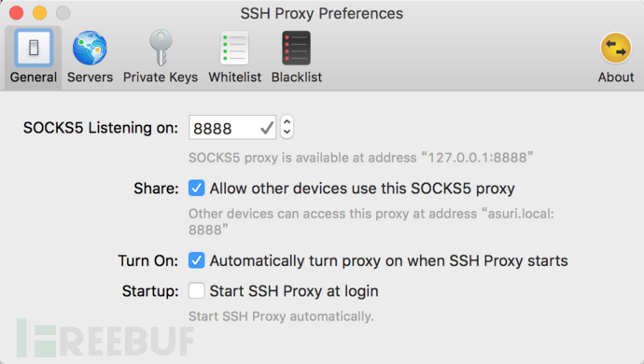Click the checkmark inside the port field
This screenshot has width=644, height=364.
[x=267, y=128]
